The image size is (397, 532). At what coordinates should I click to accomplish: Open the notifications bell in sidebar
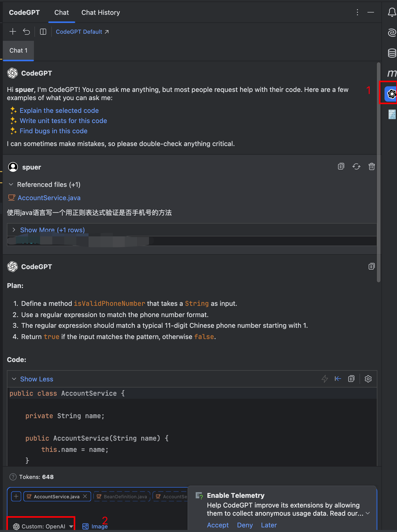(392, 12)
